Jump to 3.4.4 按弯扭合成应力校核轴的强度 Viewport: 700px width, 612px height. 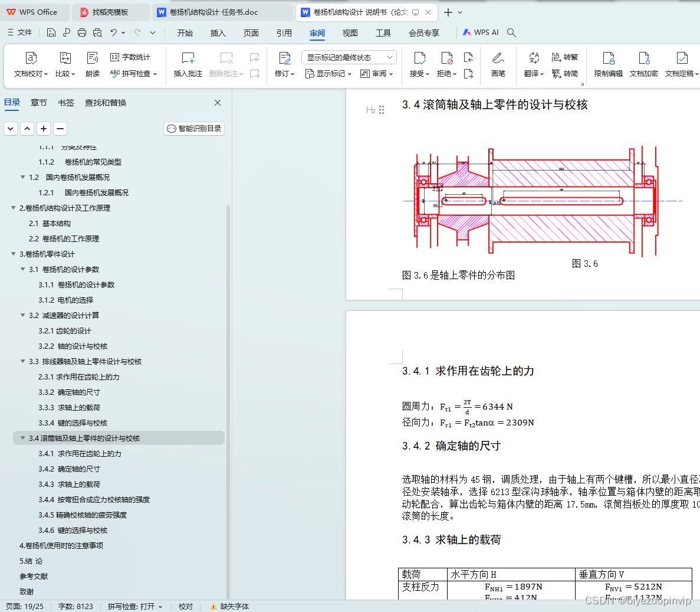[x=94, y=499]
